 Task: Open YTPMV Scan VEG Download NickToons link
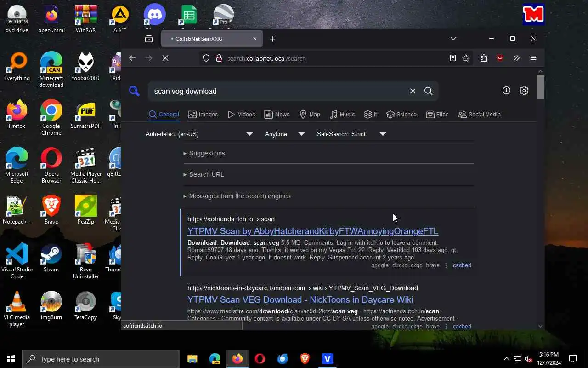pyautogui.click(x=300, y=299)
